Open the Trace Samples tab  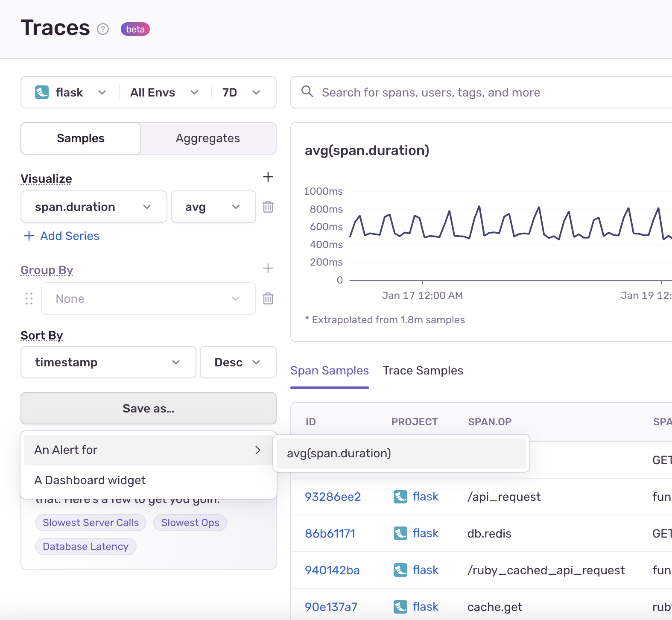coord(423,371)
